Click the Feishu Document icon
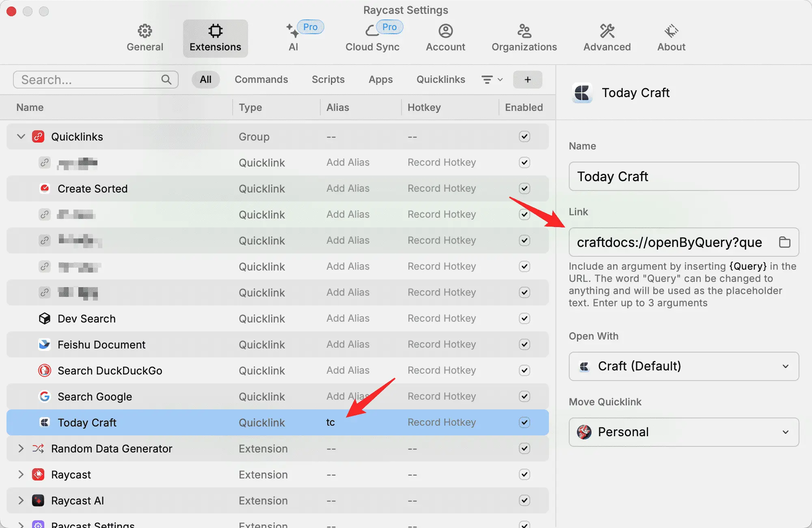The width and height of the screenshot is (812, 528). pyautogui.click(x=45, y=344)
